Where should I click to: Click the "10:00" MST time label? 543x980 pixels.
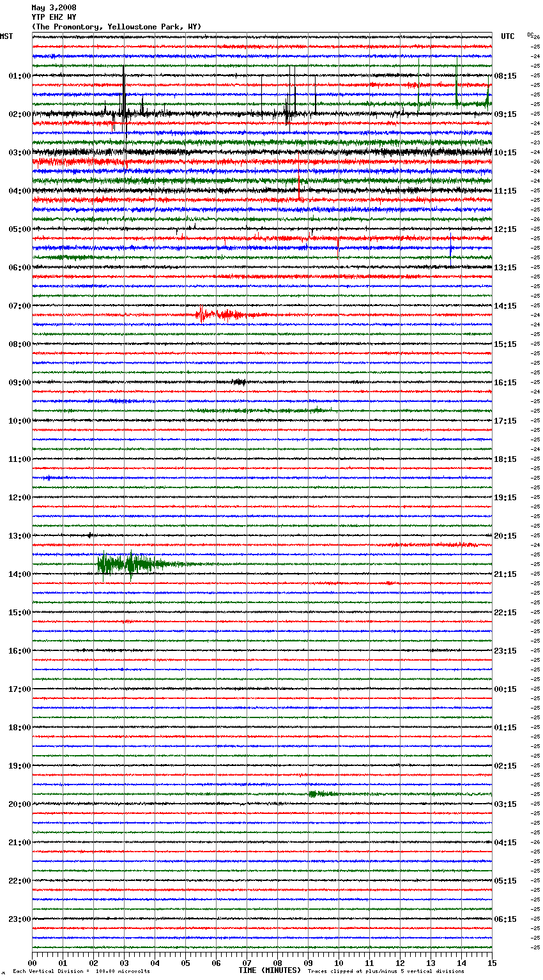click(x=20, y=421)
